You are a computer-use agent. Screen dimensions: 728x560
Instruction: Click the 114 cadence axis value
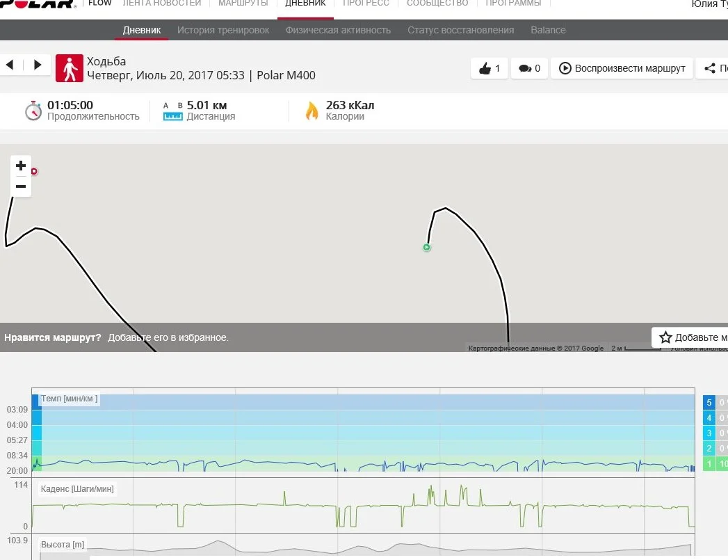click(21, 485)
